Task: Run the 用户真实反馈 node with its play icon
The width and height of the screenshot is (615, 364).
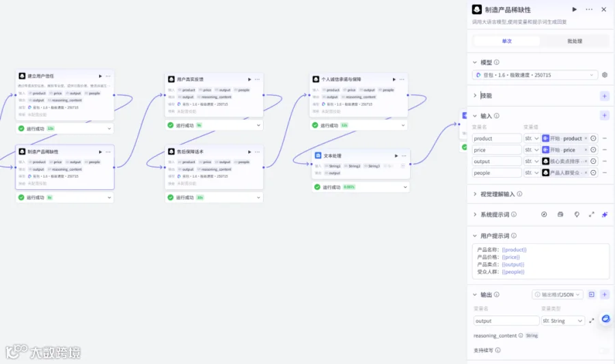Action: pos(249,79)
